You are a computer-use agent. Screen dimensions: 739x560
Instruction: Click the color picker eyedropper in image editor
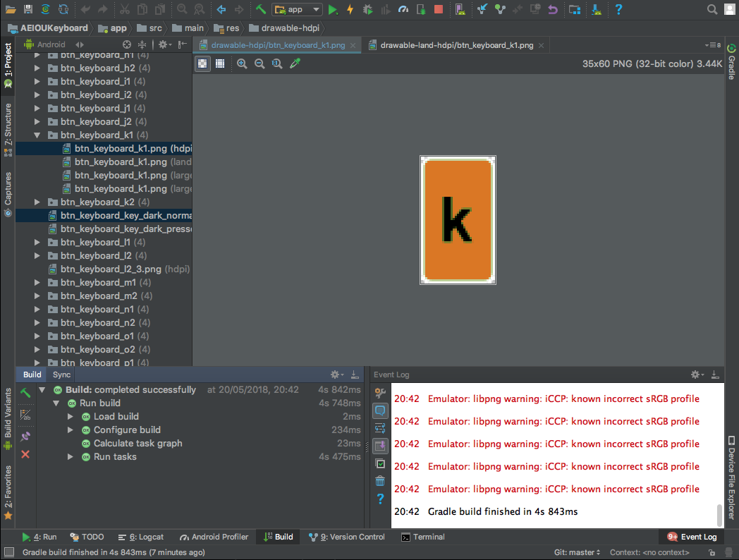coord(295,63)
